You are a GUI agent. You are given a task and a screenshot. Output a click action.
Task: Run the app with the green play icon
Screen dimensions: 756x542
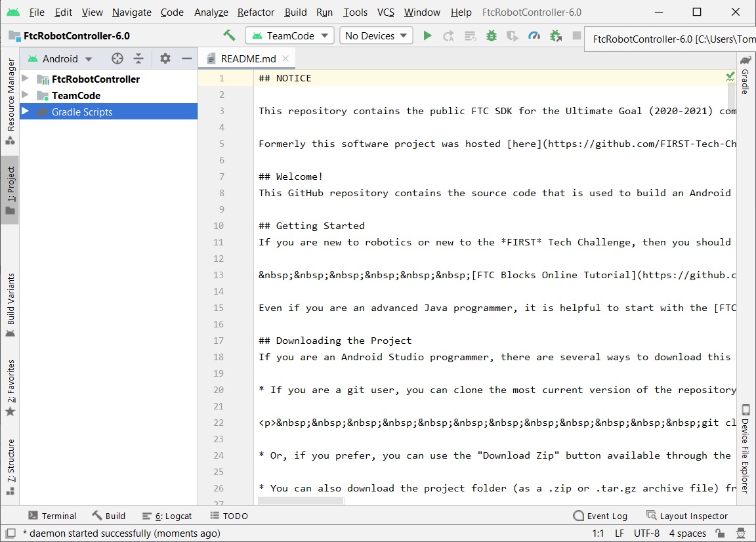tap(427, 35)
